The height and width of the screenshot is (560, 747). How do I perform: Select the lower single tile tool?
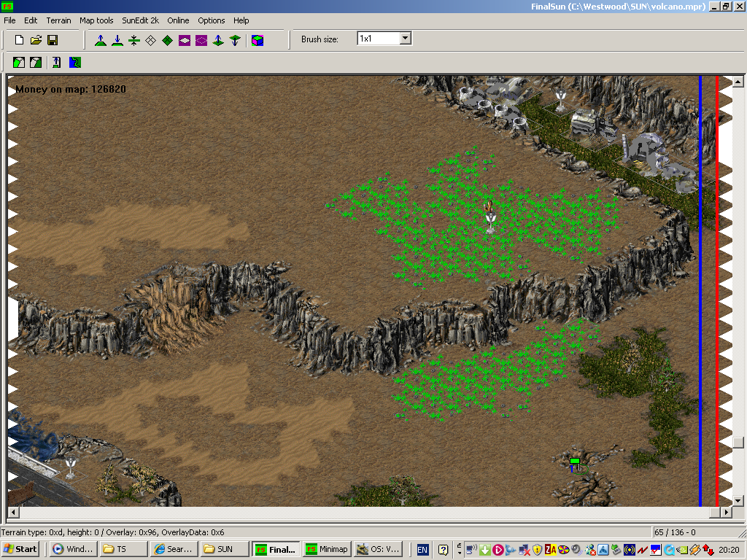(235, 41)
